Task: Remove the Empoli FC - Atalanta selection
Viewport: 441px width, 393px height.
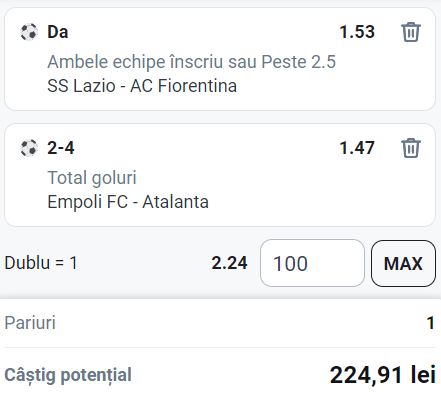Action: [x=411, y=148]
